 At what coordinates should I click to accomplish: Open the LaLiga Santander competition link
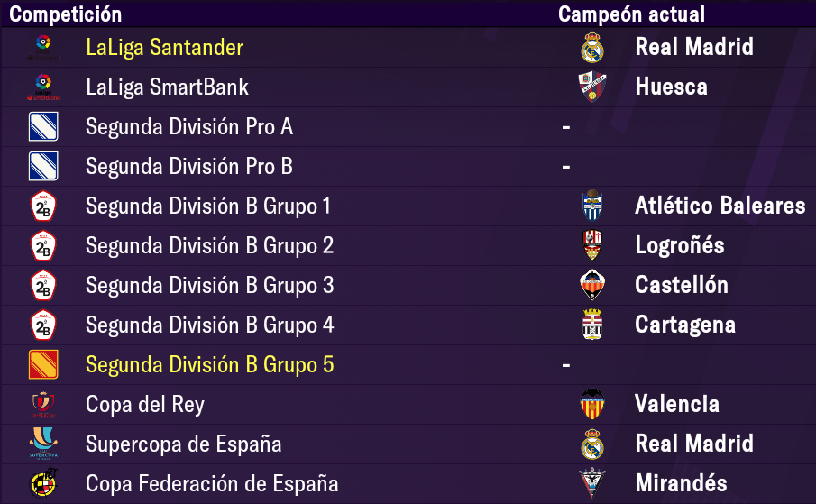pyautogui.click(x=164, y=47)
